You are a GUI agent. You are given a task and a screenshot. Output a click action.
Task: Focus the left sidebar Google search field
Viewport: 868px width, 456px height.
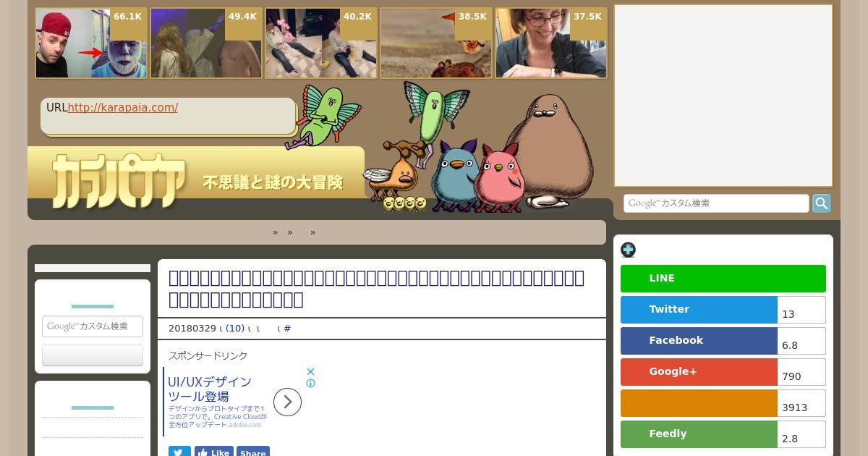click(93, 326)
